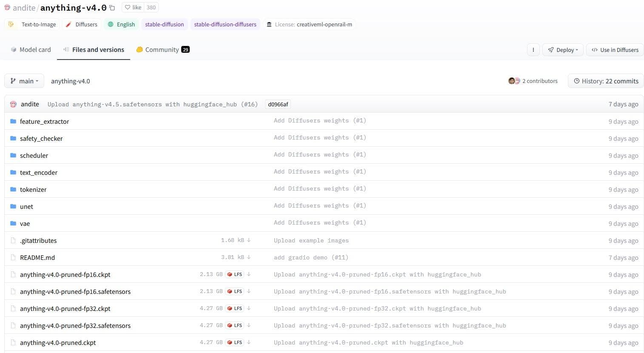
Task: Open the main branch dropdown
Action: 24,81
